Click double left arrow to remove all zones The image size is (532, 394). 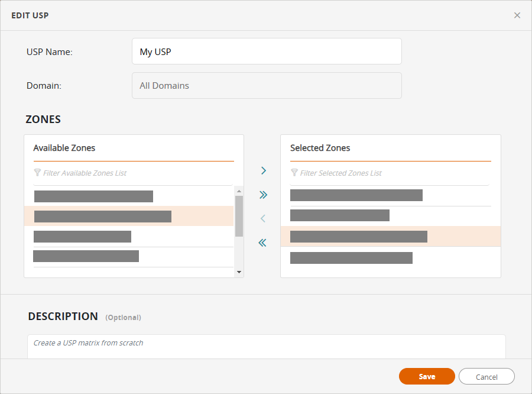pos(262,243)
